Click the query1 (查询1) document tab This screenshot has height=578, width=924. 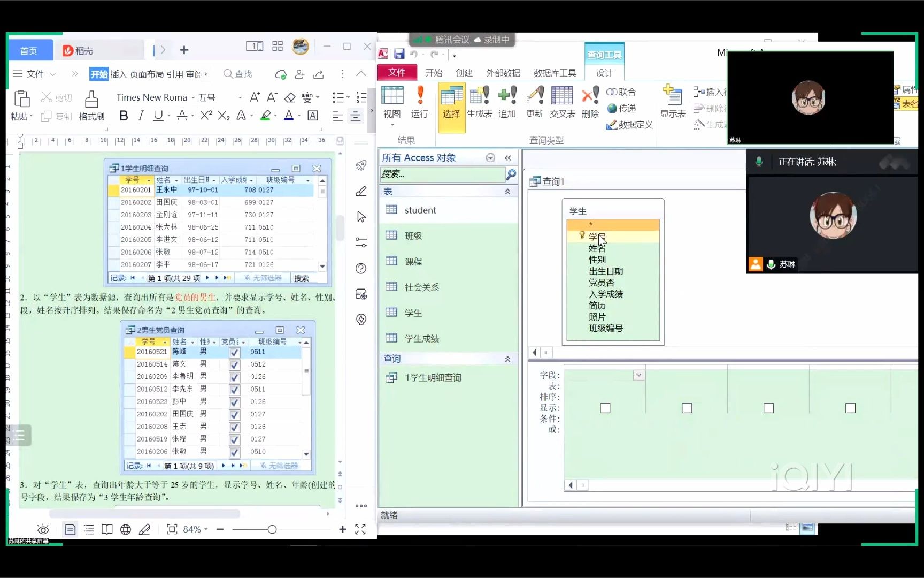[x=547, y=181]
